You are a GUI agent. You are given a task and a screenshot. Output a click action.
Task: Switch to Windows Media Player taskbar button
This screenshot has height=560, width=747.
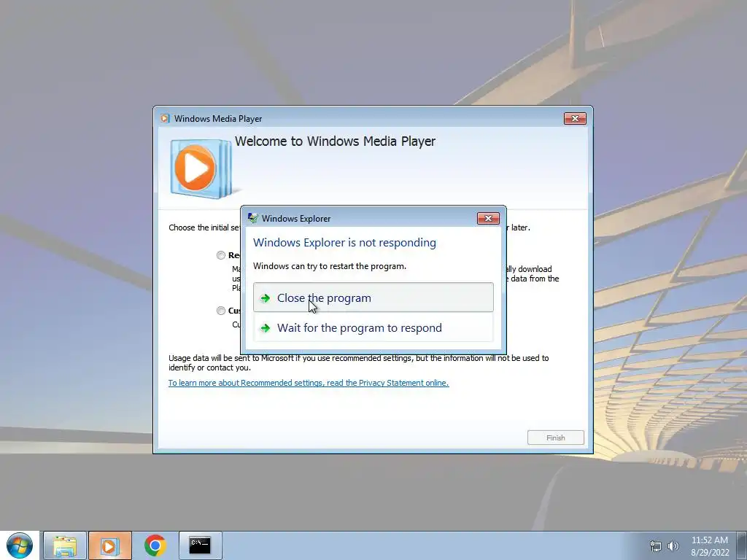[109, 545]
